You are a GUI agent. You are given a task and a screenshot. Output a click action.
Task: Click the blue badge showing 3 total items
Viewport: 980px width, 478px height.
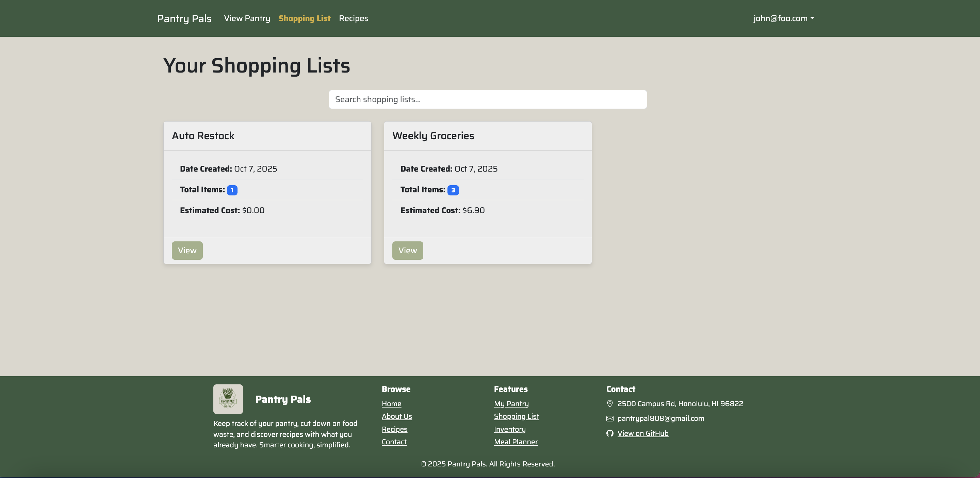pyautogui.click(x=453, y=190)
